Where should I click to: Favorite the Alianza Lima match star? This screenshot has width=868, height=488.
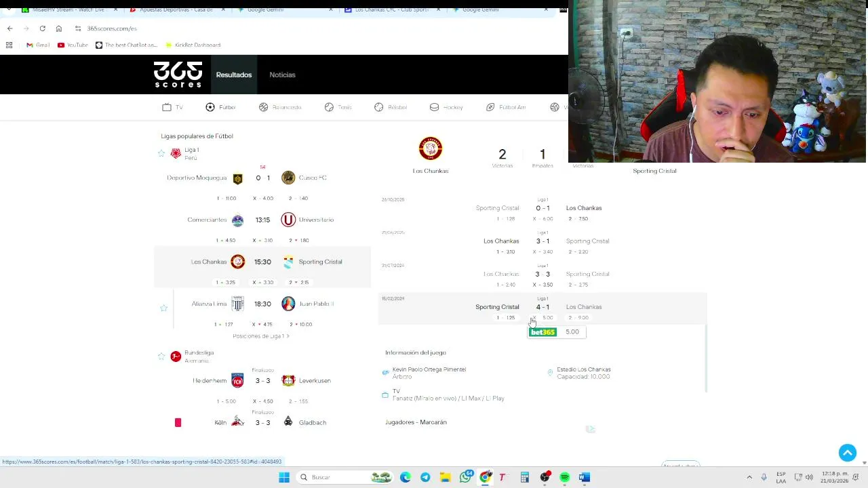coord(163,308)
